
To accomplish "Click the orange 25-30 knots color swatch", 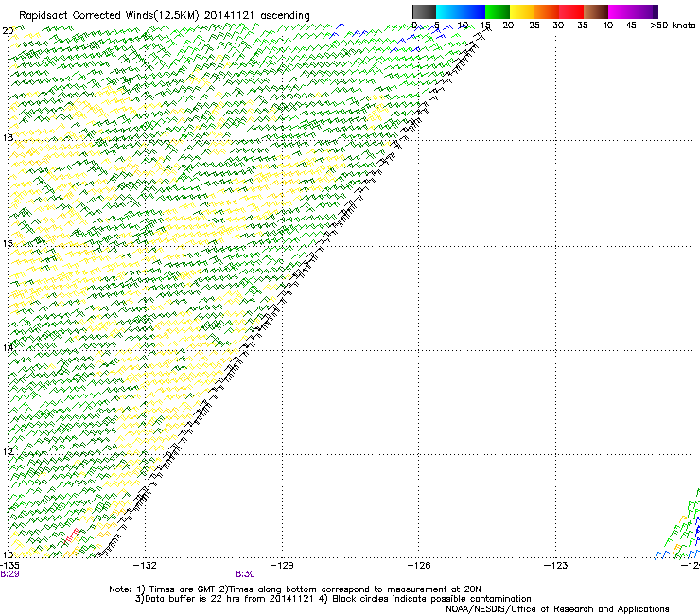I will 547,11.
